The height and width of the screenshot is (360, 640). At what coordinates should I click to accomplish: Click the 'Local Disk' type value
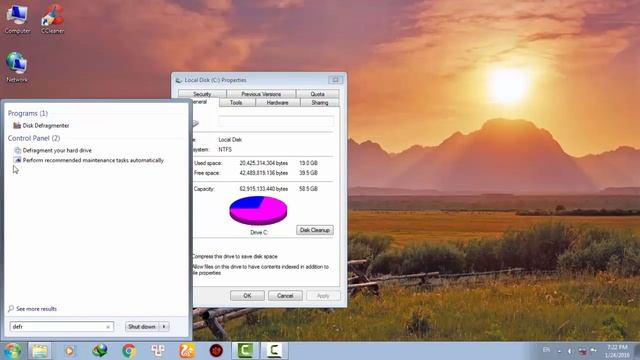click(x=230, y=140)
